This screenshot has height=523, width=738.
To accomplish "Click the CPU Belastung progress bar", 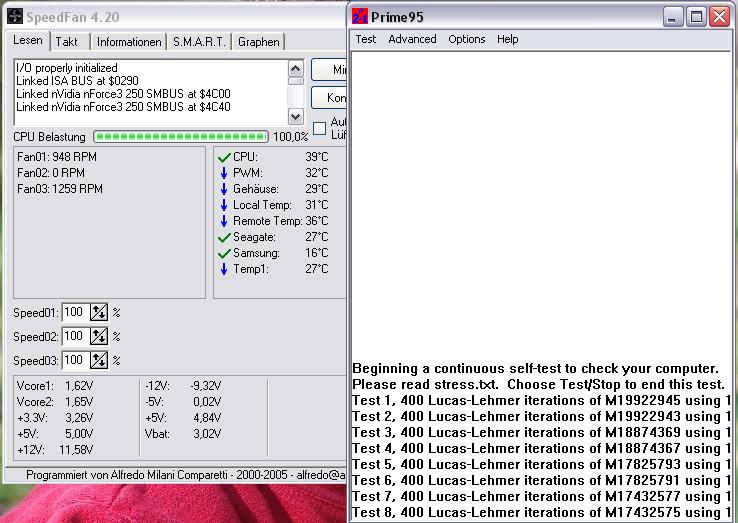I will coord(181,137).
